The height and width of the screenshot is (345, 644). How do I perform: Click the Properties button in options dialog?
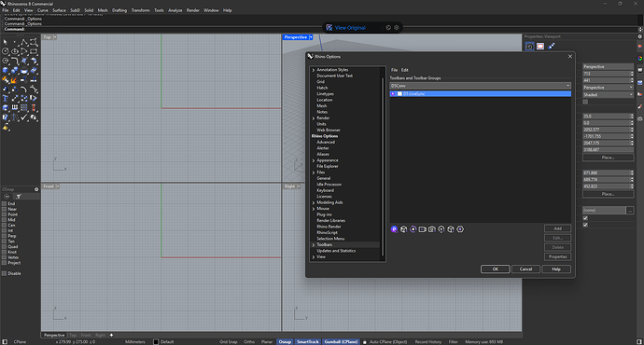(x=557, y=256)
